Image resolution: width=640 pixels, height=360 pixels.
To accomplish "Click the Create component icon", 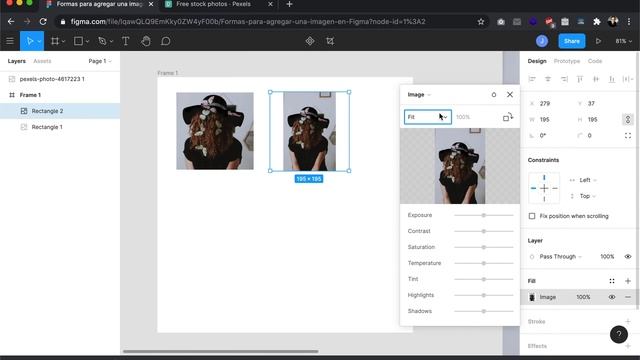I will coord(310,41).
